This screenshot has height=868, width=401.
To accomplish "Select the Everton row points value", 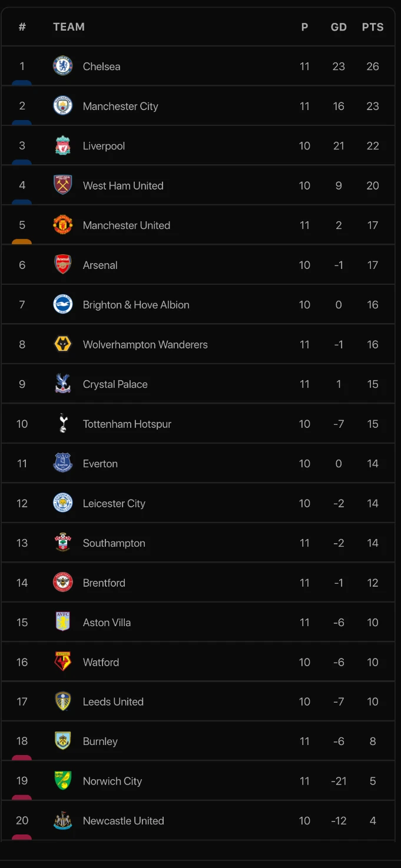I will click(373, 464).
